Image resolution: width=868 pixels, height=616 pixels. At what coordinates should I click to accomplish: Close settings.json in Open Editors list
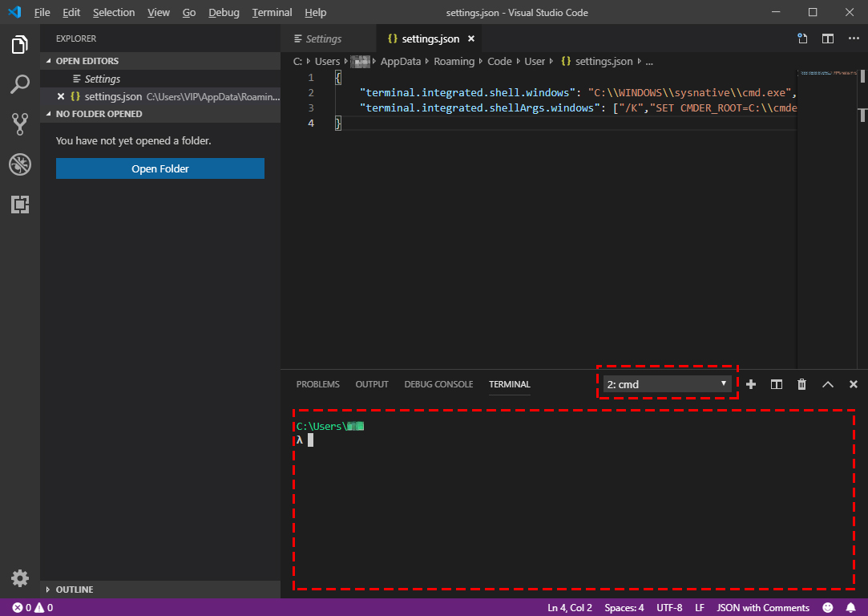tap(61, 96)
